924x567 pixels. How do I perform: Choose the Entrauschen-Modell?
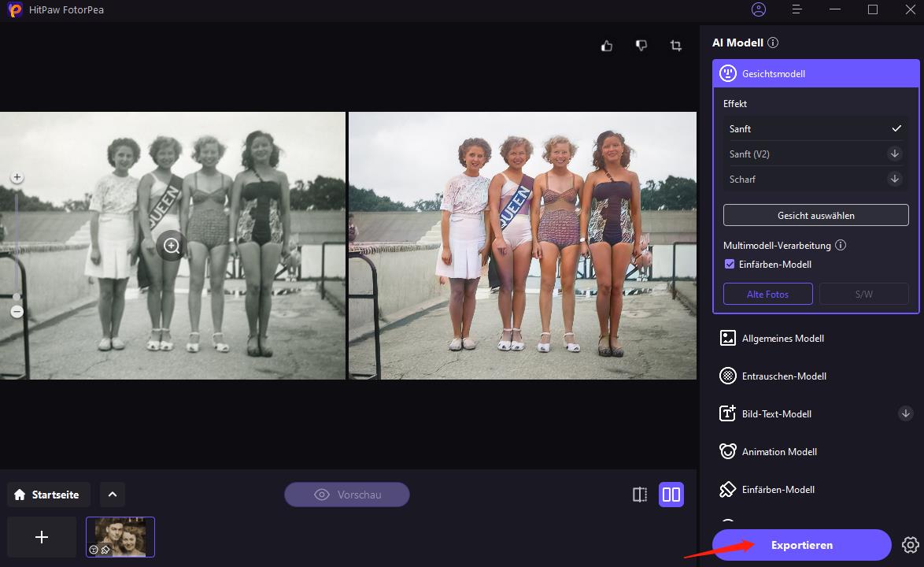(x=782, y=376)
